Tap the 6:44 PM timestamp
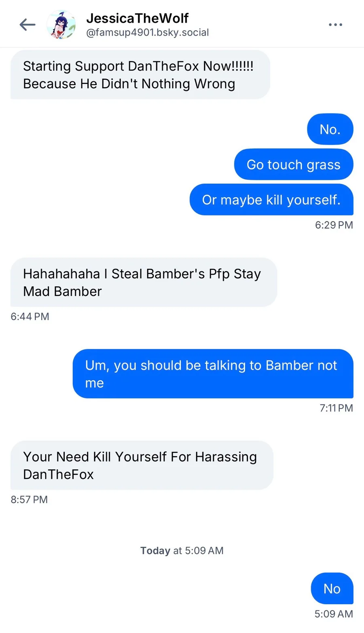Viewport: 364px width, 633px height. 30,316
